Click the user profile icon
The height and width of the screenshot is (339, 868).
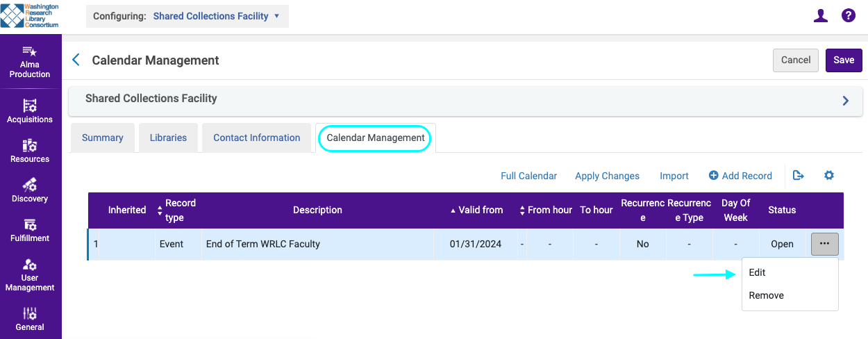821,16
